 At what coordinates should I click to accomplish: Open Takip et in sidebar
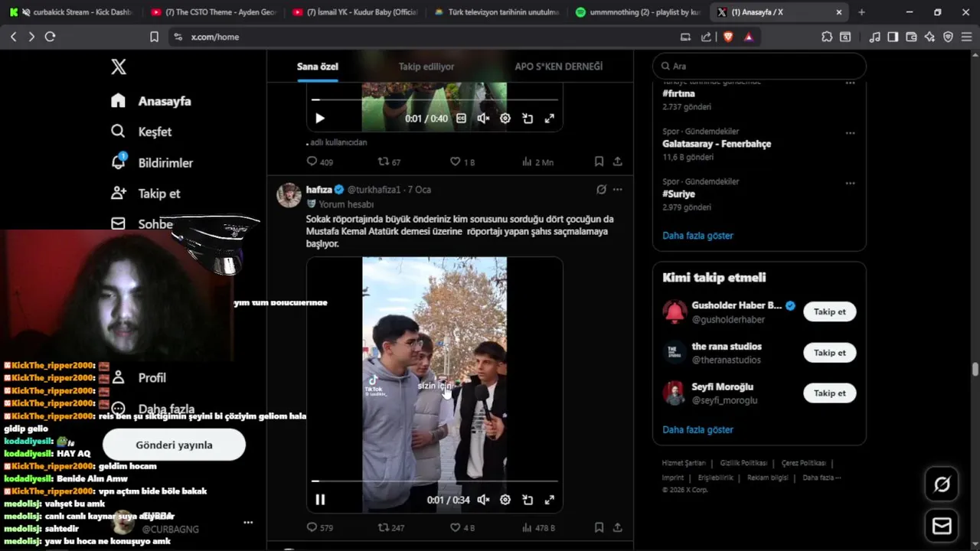click(x=145, y=194)
